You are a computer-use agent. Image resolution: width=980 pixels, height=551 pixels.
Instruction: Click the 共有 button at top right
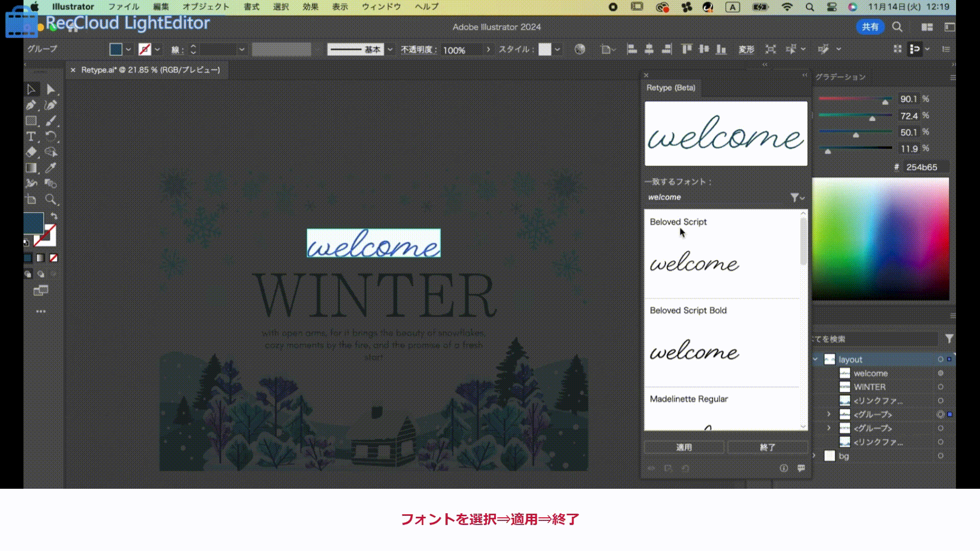point(870,27)
